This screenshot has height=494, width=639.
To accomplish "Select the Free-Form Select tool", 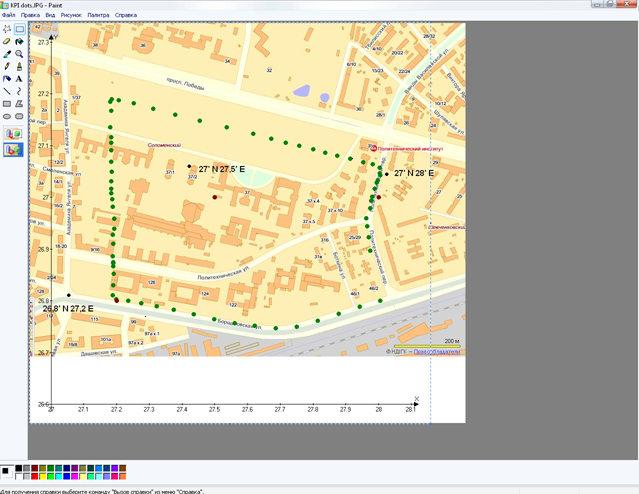I will (x=7, y=29).
